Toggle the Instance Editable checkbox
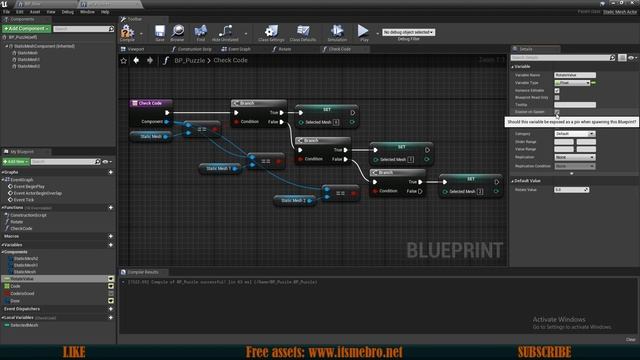 tap(557, 91)
